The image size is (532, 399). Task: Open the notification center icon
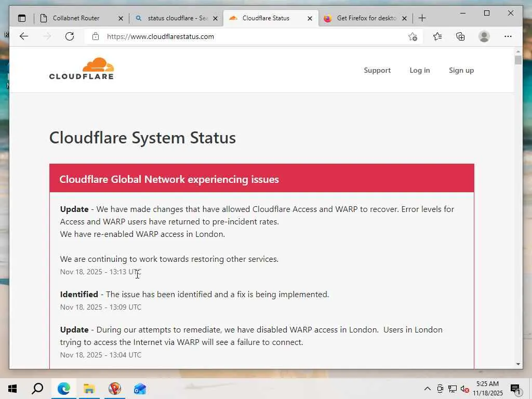pos(515,389)
